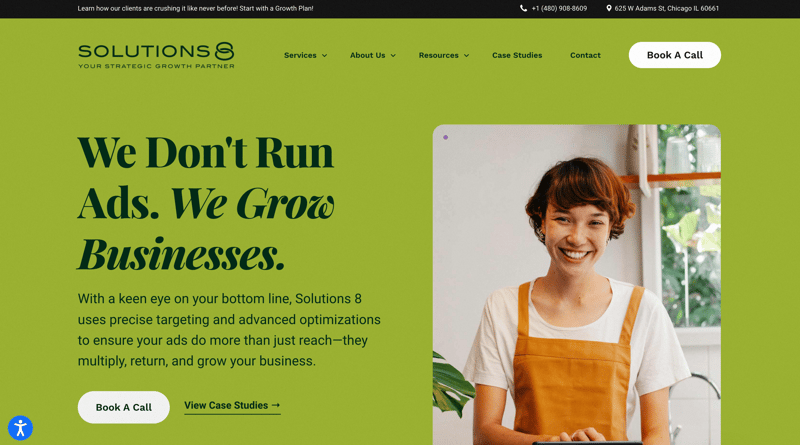Open the Case Studies menu item
Screen dimensions: 800x445
517,55
